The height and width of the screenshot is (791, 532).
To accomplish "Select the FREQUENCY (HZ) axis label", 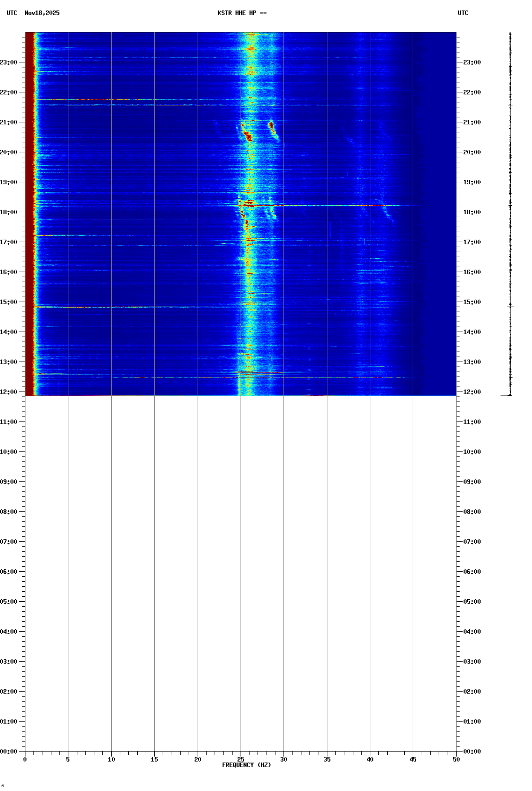I will 246,765.
